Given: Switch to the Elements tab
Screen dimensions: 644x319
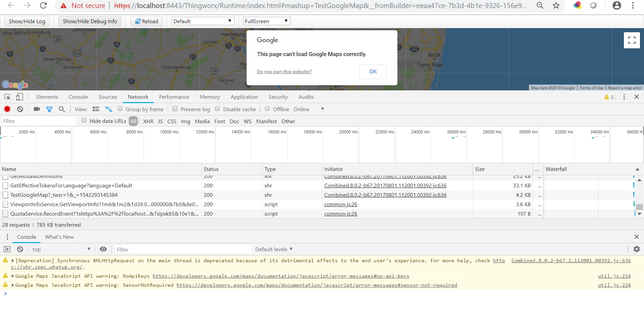Looking at the screenshot, I should point(47,97).
